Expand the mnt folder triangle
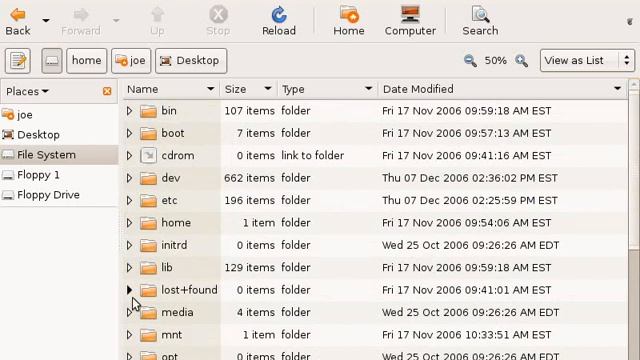The image size is (640, 360). pos(129,335)
